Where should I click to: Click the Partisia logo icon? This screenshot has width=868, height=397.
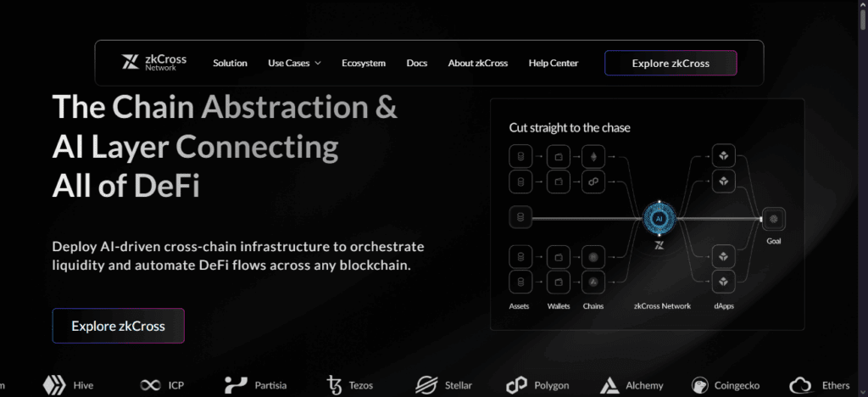pos(236,385)
